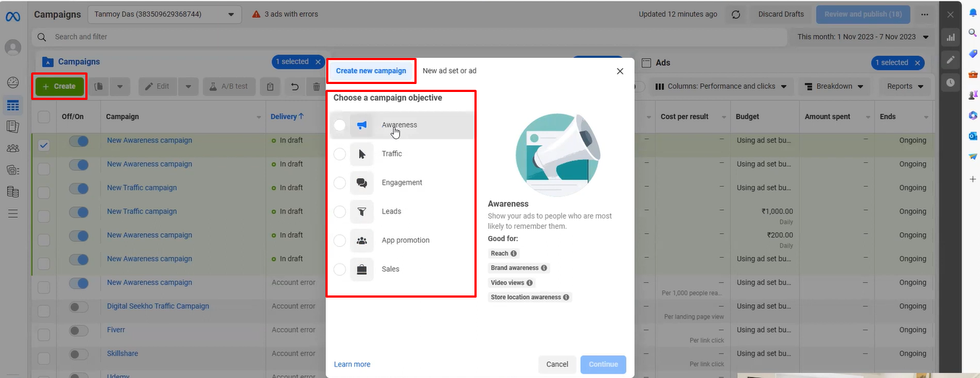Click the browser sidebar notification bell
Image resolution: width=980 pixels, height=378 pixels.
tap(973, 13)
